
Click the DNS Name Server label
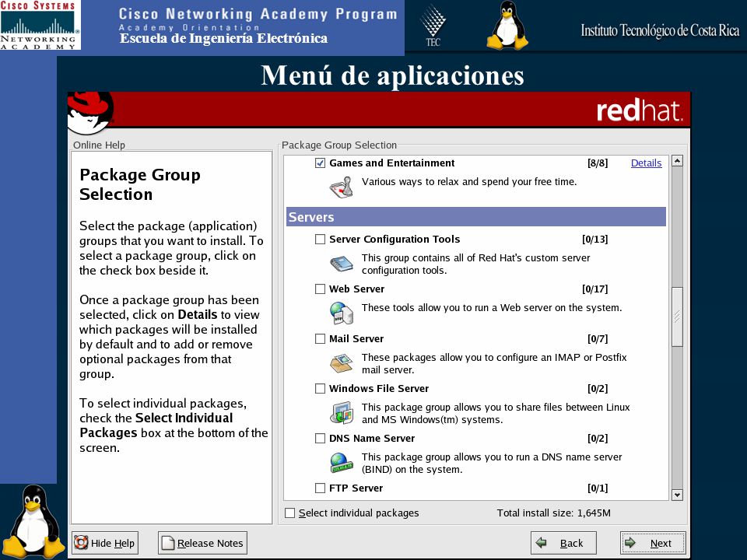click(x=372, y=438)
